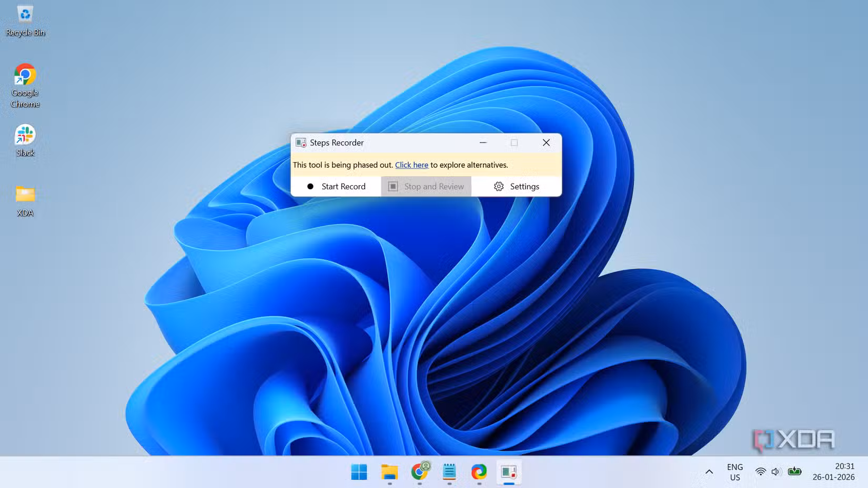
Task: Open the Recycle Bin desktop icon
Action: click(25, 20)
